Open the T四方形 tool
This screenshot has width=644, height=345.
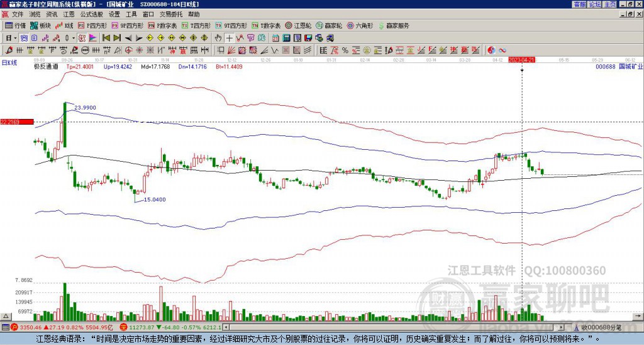point(196,26)
